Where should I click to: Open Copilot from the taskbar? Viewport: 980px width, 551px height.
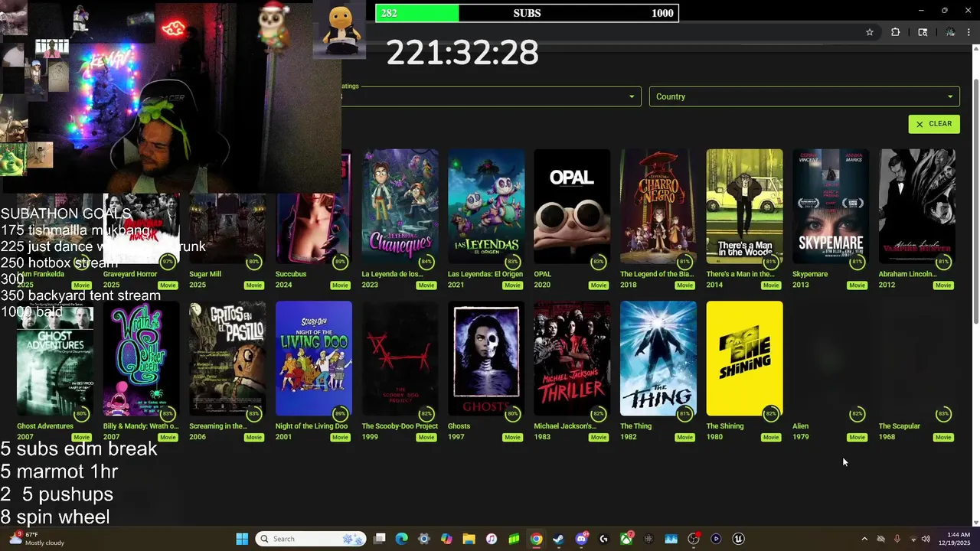[446, 539]
